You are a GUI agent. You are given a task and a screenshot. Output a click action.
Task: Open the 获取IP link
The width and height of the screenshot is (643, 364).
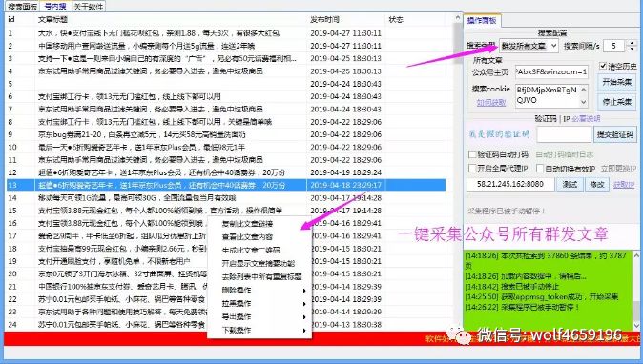click(624, 185)
